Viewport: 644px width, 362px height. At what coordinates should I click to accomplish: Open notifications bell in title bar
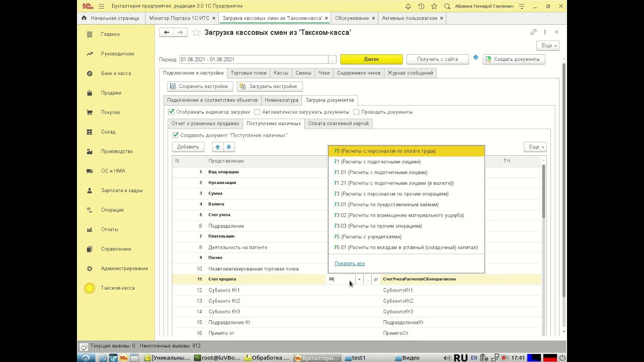pyautogui.click(x=408, y=6)
